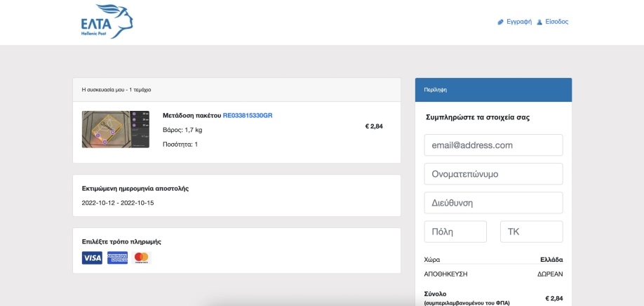This screenshot has height=306, width=644.
Task: Select the Visa payment card icon
Action: pos(92,258)
